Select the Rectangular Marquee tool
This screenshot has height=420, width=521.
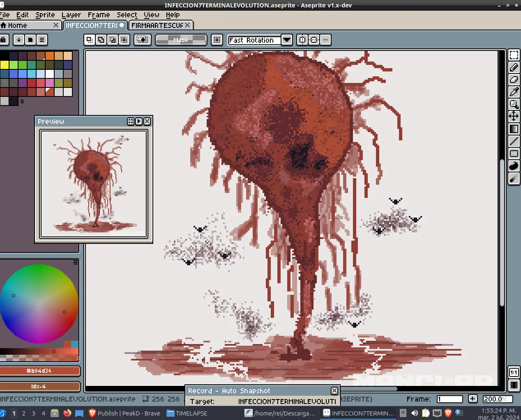tap(514, 55)
